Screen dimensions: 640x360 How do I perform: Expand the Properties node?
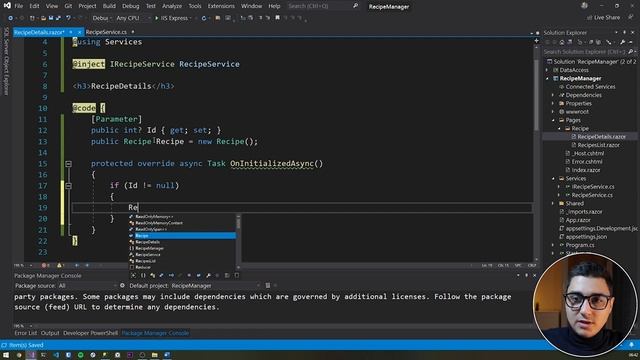pyautogui.click(x=553, y=103)
